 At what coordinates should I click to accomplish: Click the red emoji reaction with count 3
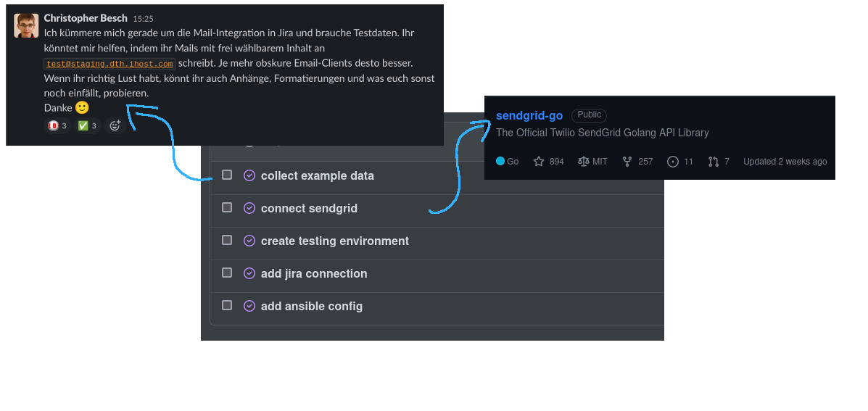tap(57, 126)
